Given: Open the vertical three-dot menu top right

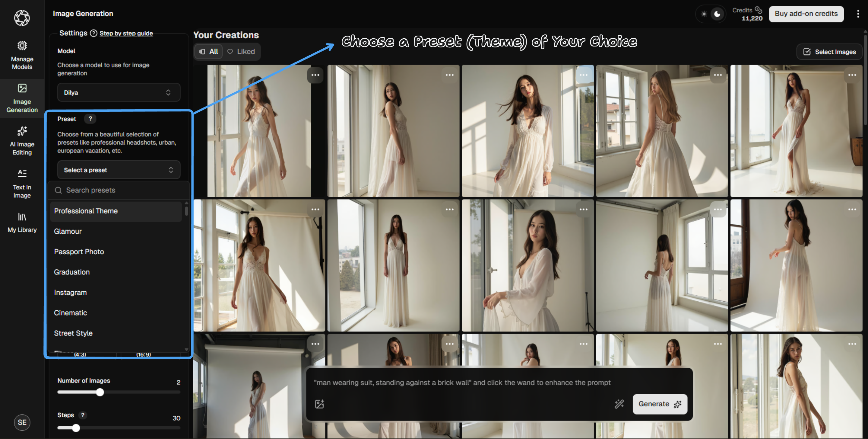Looking at the screenshot, I should (x=858, y=14).
